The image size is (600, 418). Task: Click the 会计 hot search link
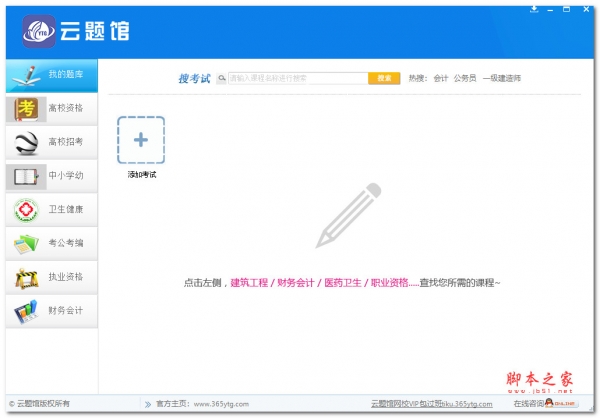[x=441, y=77]
